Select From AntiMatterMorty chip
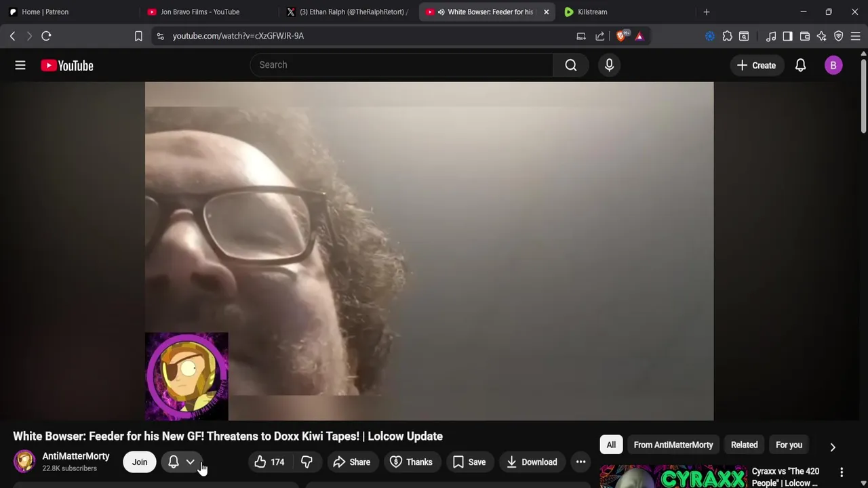Screen dimensions: 868x488 [x=673, y=445]
